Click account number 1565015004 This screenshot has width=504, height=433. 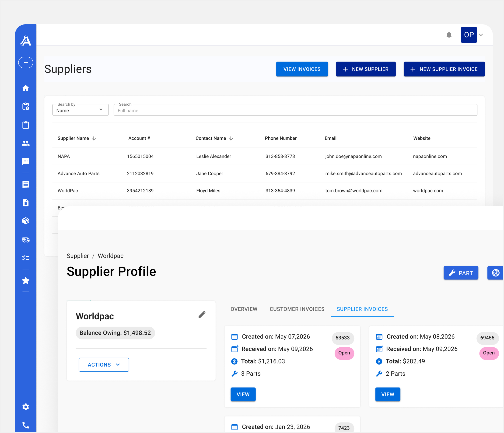point(140,156)
